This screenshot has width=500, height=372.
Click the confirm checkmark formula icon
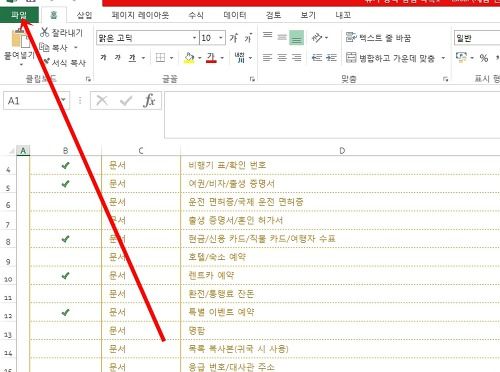click(126, 100)
